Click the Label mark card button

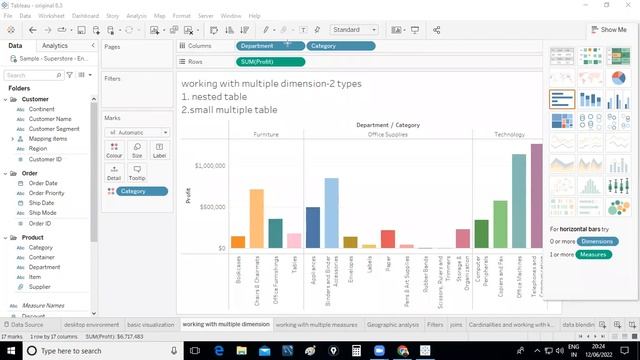pyautogui.click(x=159, y=151)
